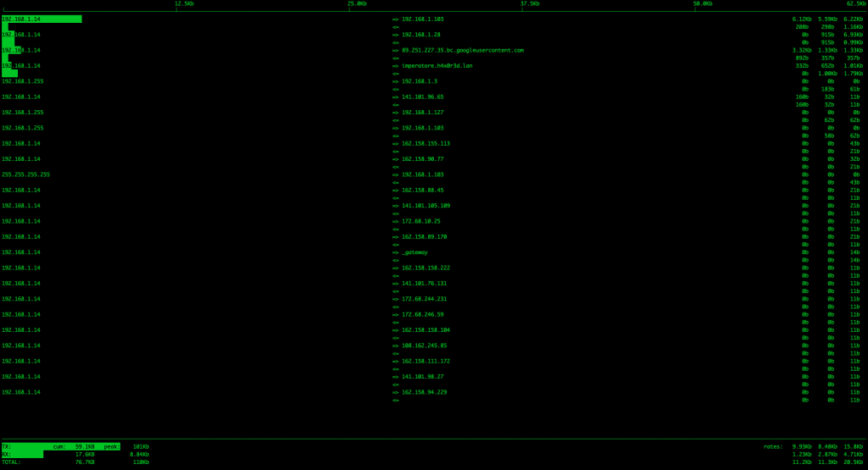
Task: Click the 6.22Kb rate value
Action: pyautogui.click(x=853, y=19)
